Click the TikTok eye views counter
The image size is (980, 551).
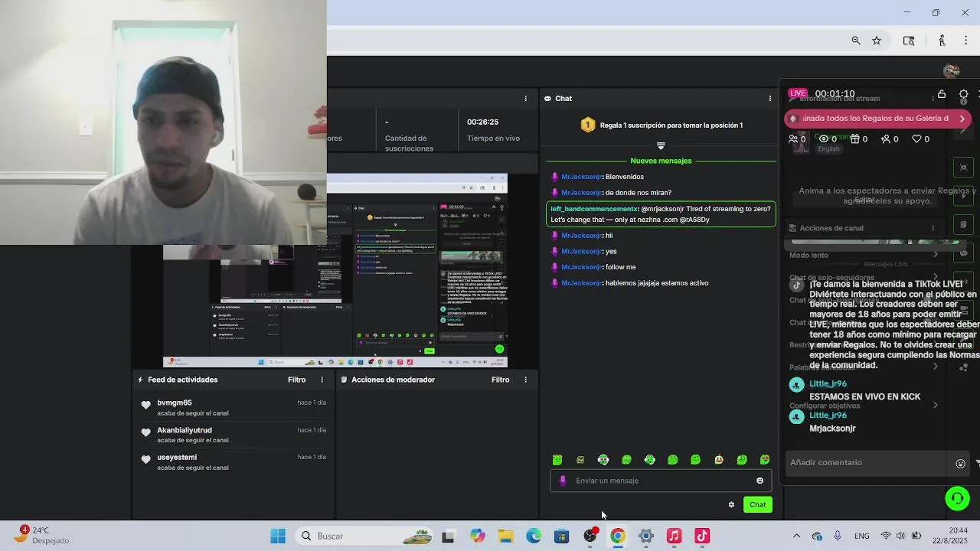coord(828,139)
